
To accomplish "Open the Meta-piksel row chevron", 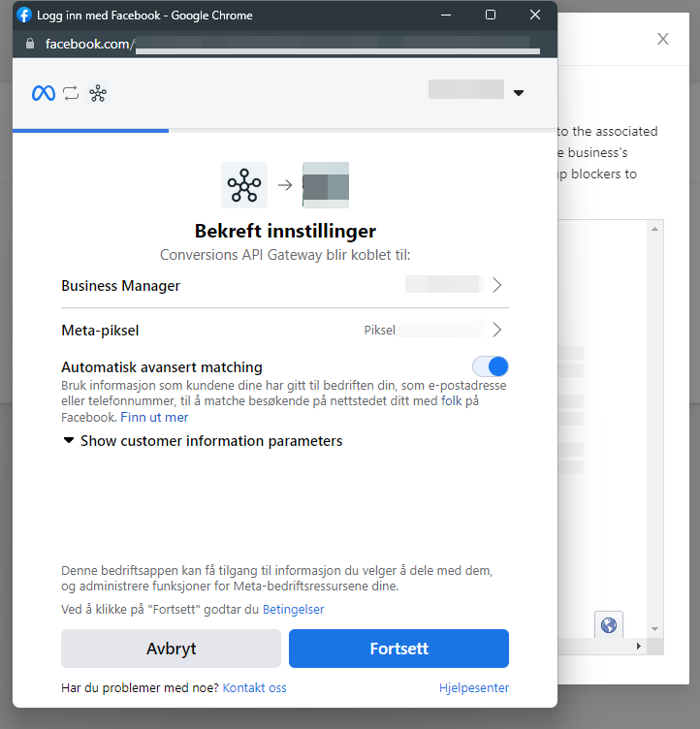I will tap(496, 330).
